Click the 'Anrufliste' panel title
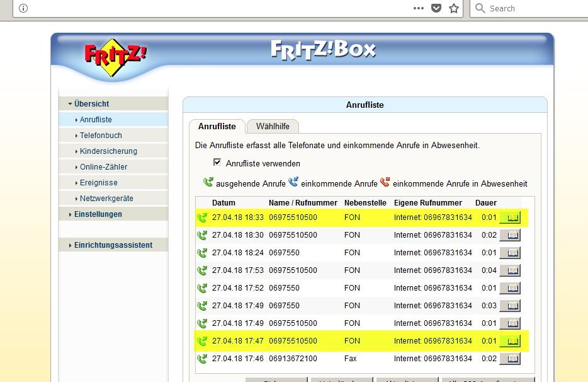Viewport: 588px width, 382px height. click(365, 105)
